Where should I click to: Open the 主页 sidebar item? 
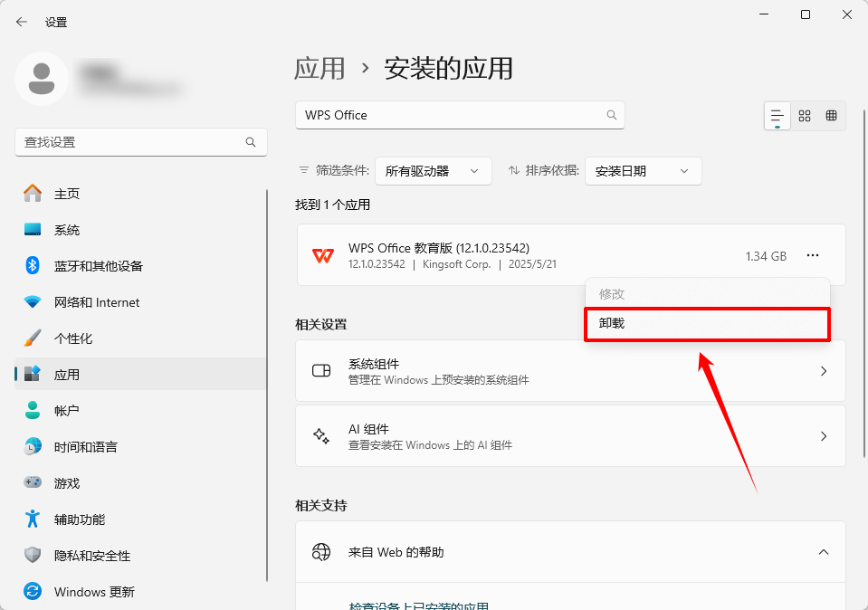140,194
